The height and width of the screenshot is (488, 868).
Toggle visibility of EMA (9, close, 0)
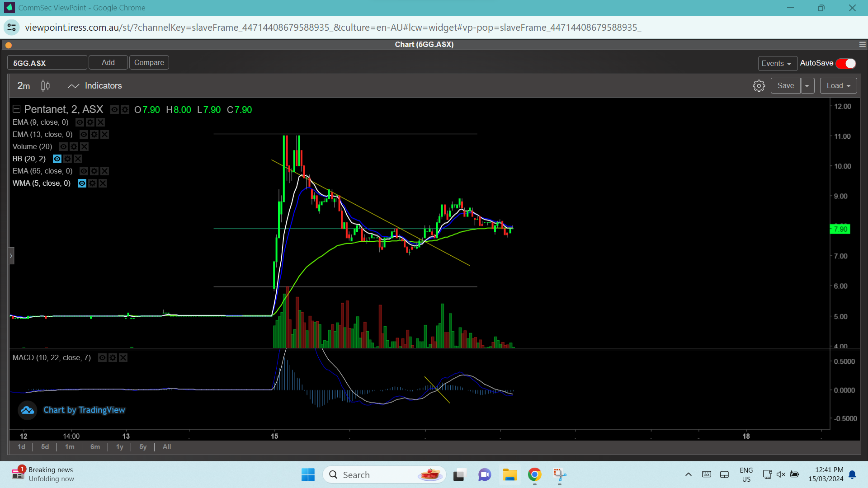tap(80, 122)
